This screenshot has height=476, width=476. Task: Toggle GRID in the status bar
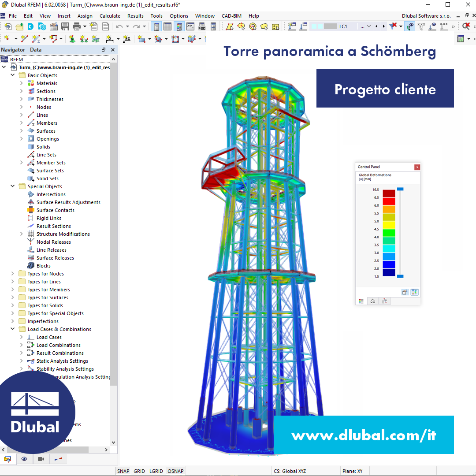(x=139, y=471)
